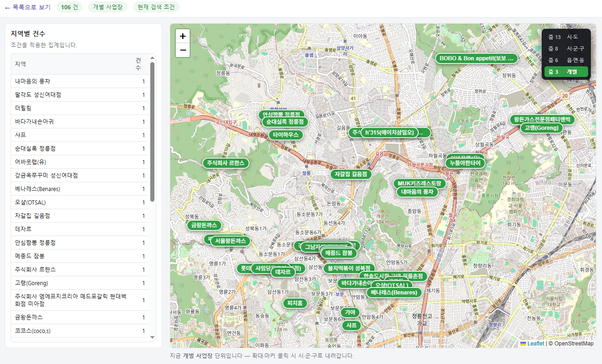Click the 서울왕돈까스 map marker

pyautogui.click(x=231, y=241)
